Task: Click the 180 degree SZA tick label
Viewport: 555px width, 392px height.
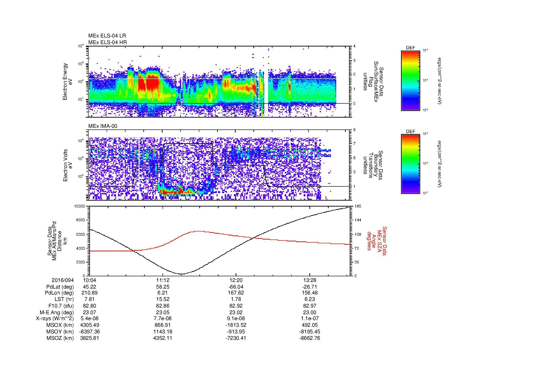Action: (358, 206)
